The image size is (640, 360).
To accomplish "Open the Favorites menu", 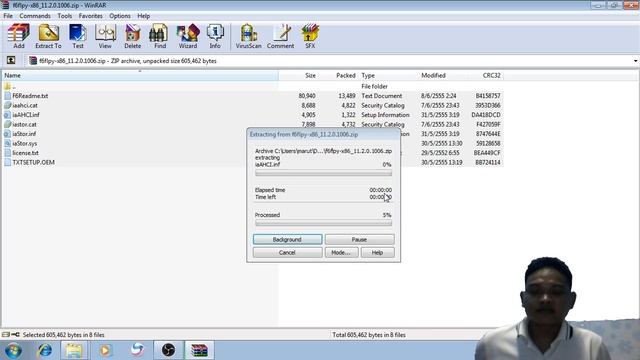I will pyautogui.click(x=91, y=16).
